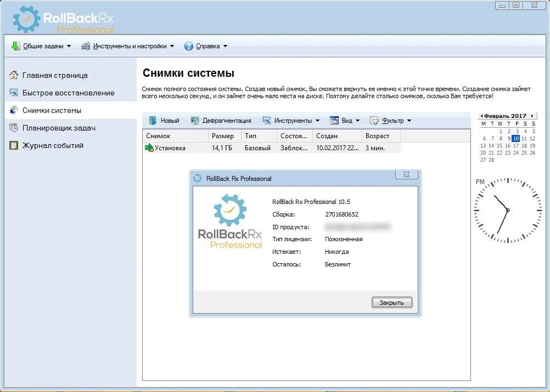Click the Журнал событий notebook icon

14,145
